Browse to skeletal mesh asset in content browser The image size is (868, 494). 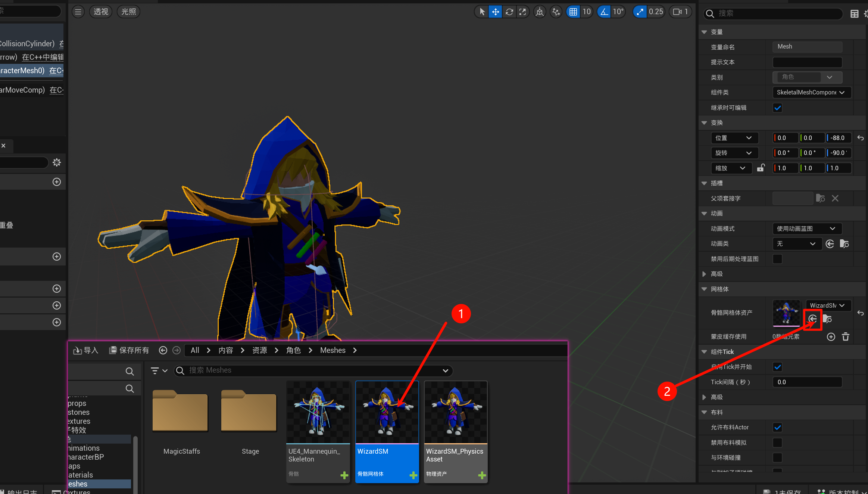tap(827, 319)
